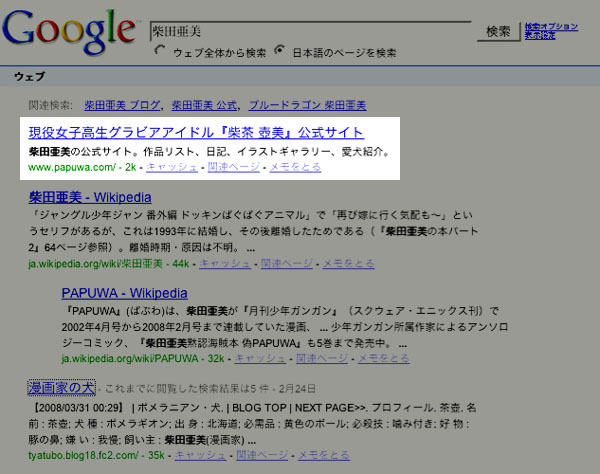
Task: Click the ウェブ tab label
Action: [29, 77]
